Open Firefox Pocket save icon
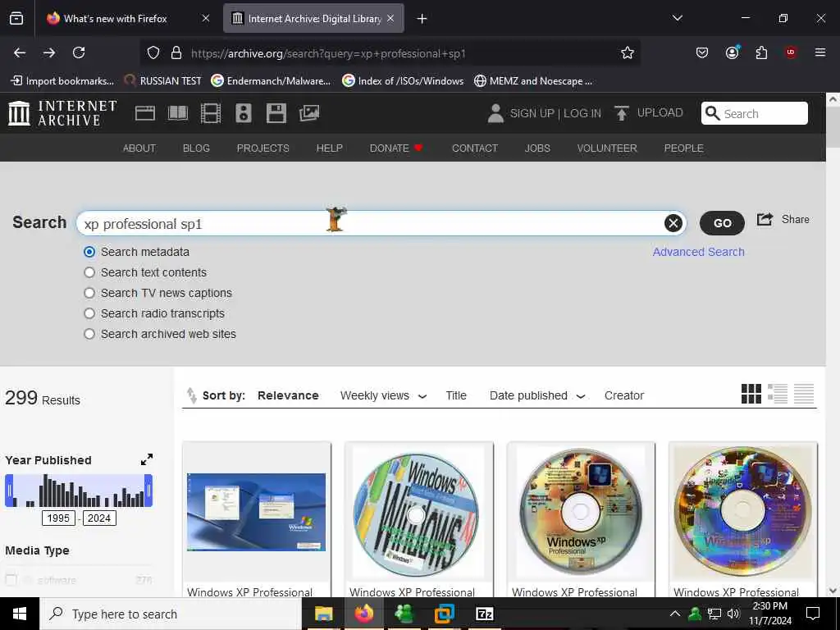The width and height of the screenshot is (840, 630). [702, 52]
